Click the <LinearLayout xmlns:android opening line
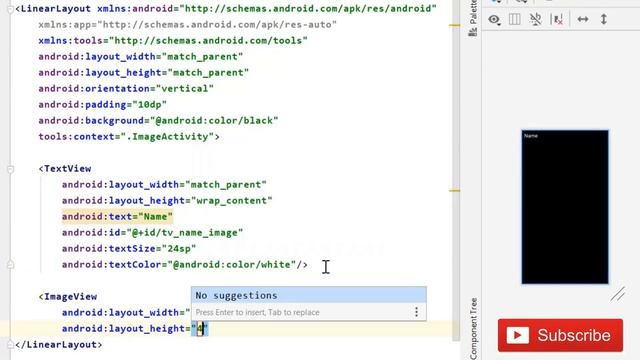The width and height of the screenshot is (640, 360). point(226,9)
